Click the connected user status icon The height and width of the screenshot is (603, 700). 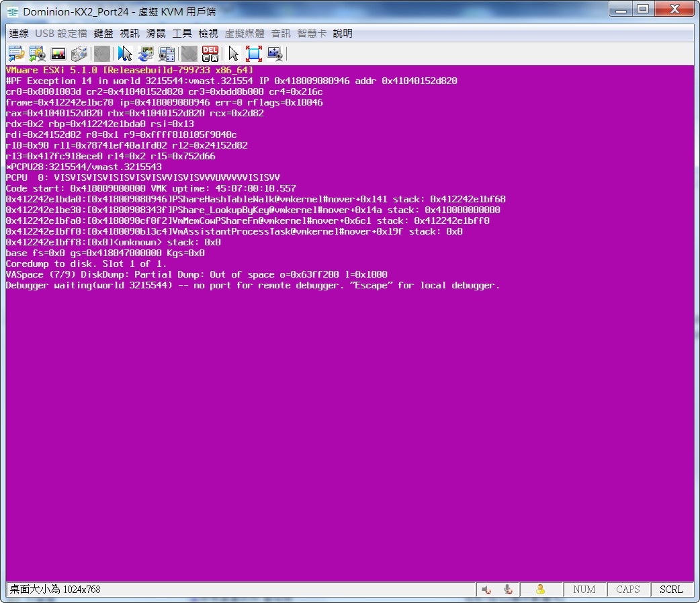pyautogui.click(x=541, y=589)
